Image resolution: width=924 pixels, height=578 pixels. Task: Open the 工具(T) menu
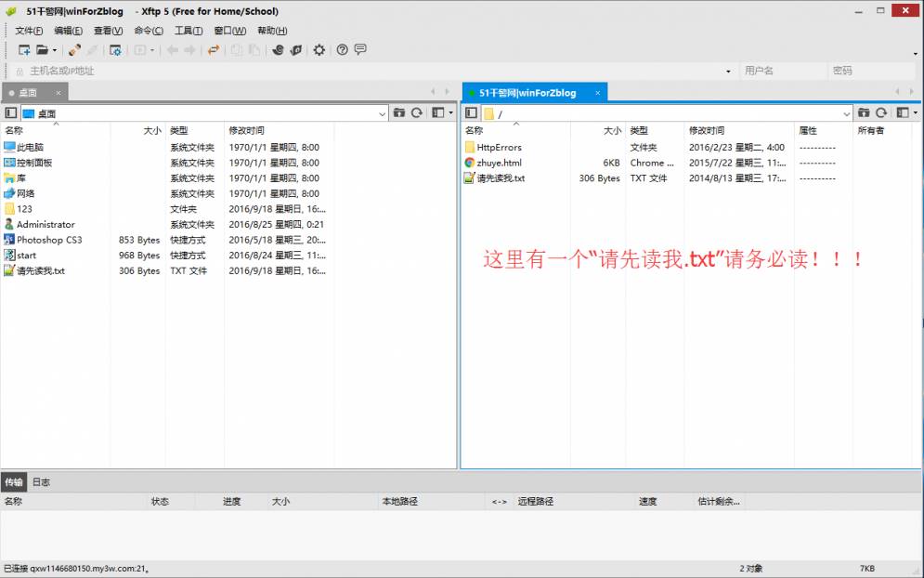(x=188, y=31)
